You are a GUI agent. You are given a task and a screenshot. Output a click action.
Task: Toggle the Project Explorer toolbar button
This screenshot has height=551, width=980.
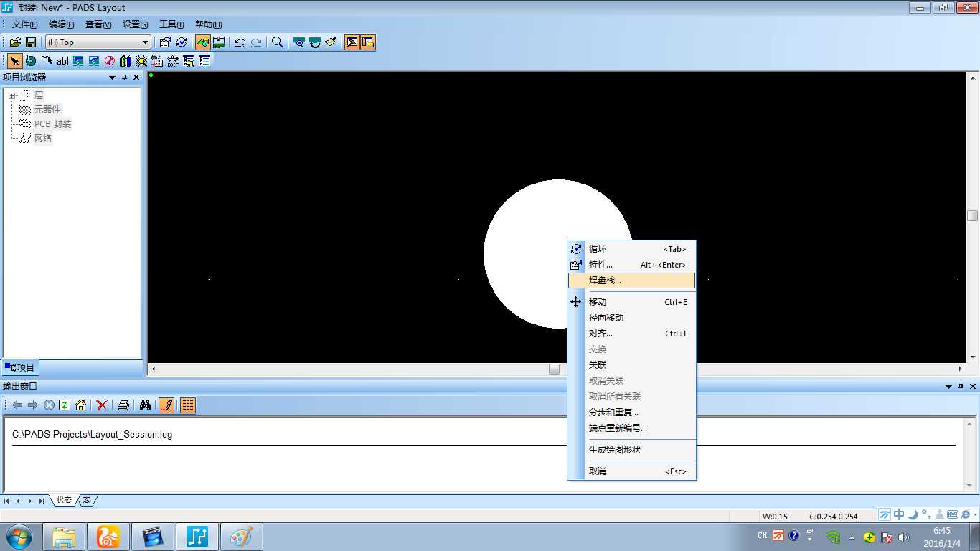pos(368,42)
